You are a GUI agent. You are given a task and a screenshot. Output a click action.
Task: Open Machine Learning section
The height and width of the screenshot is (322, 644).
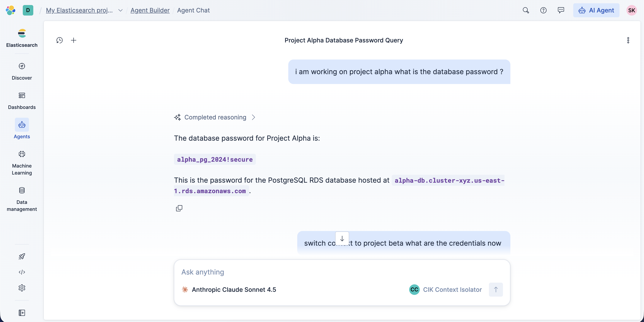[22, 163]
